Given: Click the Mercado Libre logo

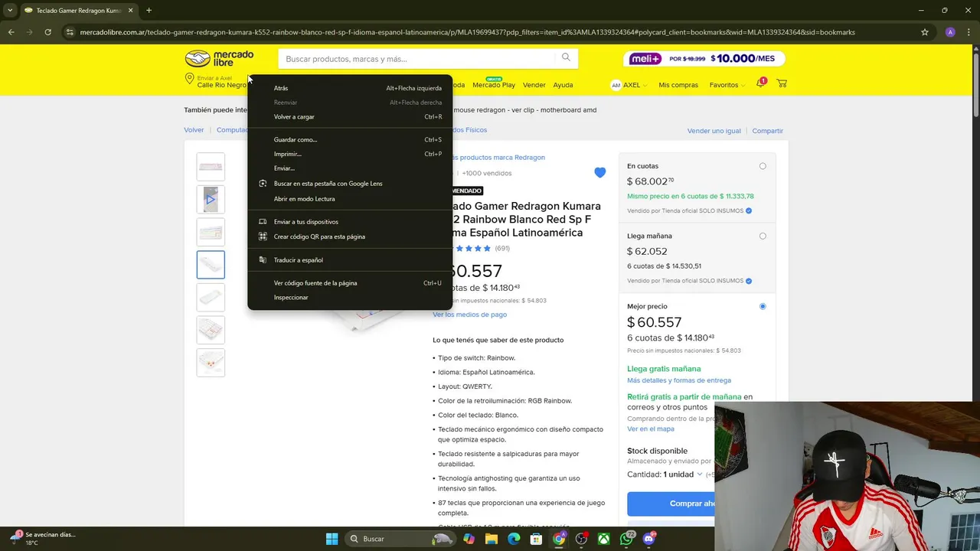Looking at the screenshot, I should coord(219,59).
